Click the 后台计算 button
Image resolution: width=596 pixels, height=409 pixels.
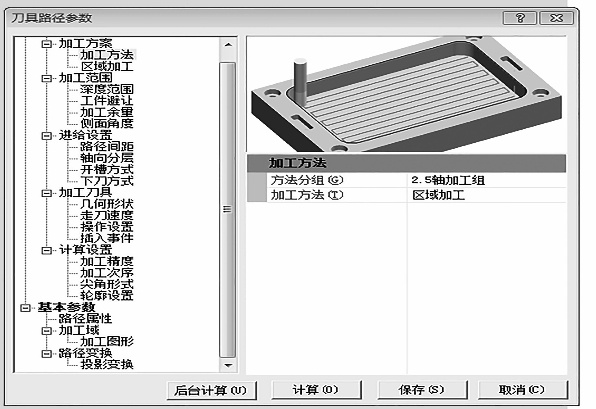coord(212,390)
